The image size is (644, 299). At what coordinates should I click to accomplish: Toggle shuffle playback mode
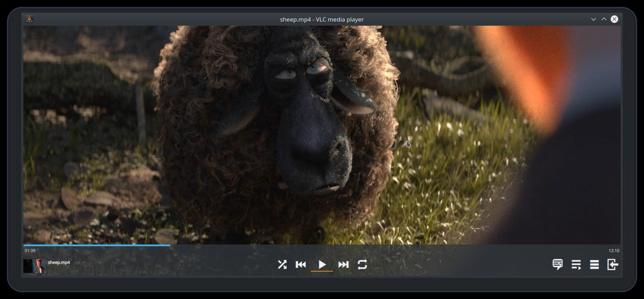(x=282, y=264)
